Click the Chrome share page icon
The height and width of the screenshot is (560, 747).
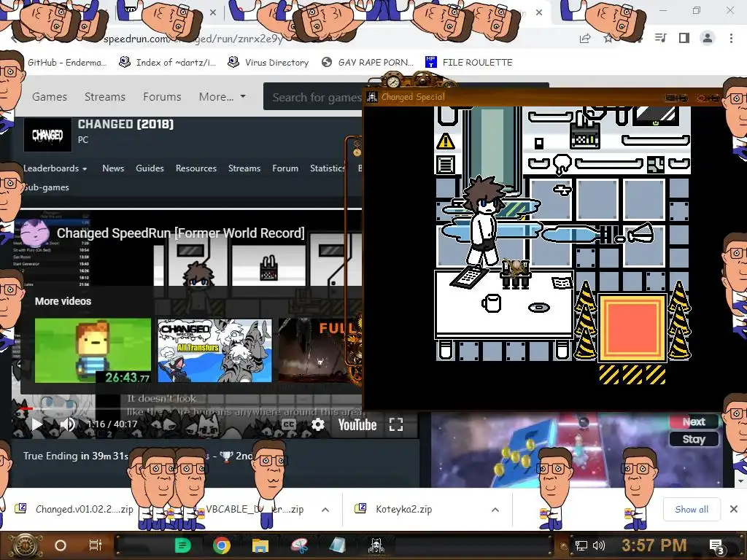pos(585,39)
